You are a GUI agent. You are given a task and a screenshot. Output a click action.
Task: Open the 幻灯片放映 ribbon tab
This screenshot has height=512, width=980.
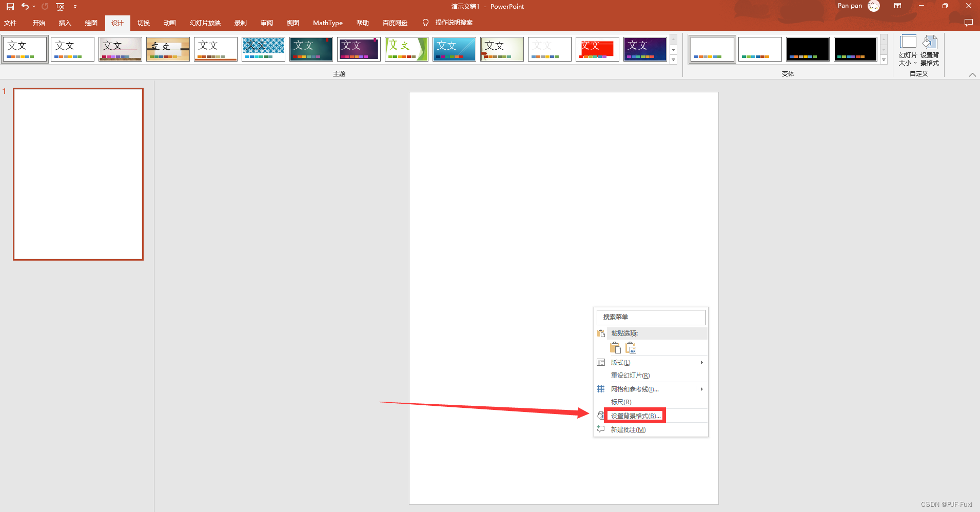click(205, 23)
